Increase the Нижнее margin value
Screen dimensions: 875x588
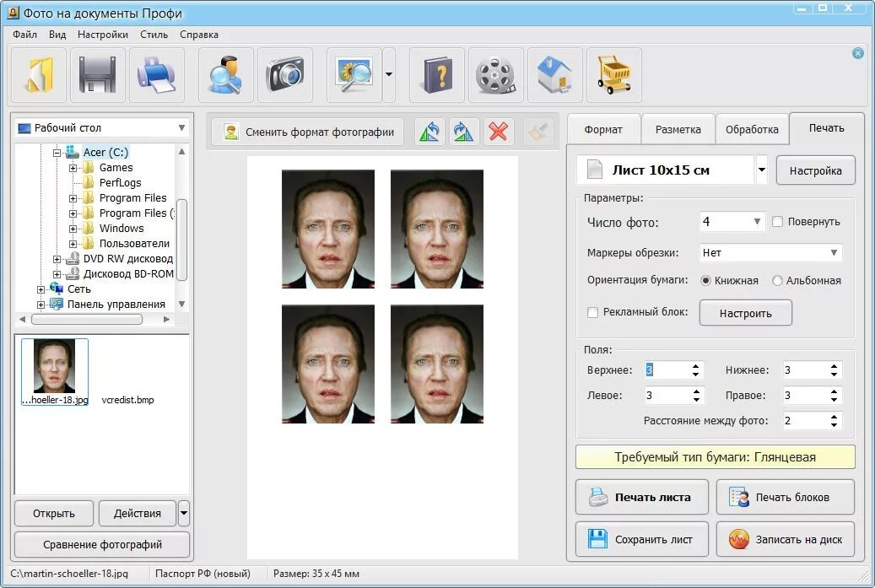point(834,366)
